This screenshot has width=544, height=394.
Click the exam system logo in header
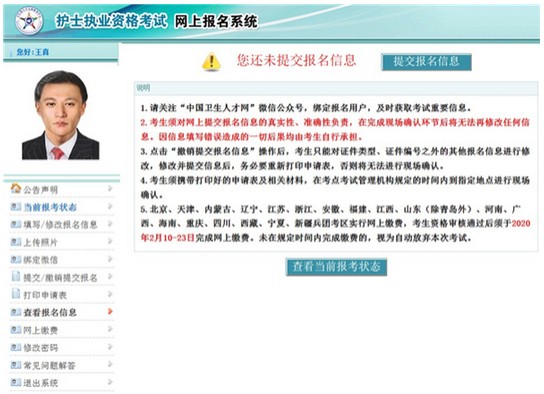coord(29,22)
